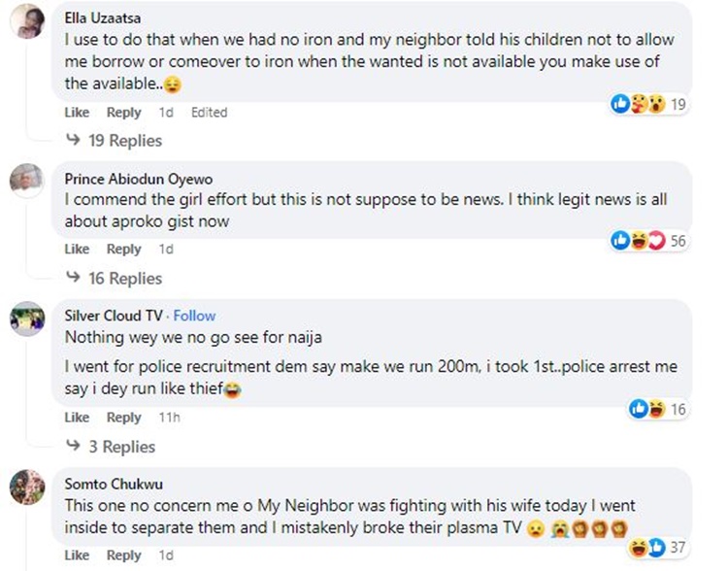Like Ella Uzaatsa's comment
728x571 pixels.
pyautogui.click(x=77, y=113)
